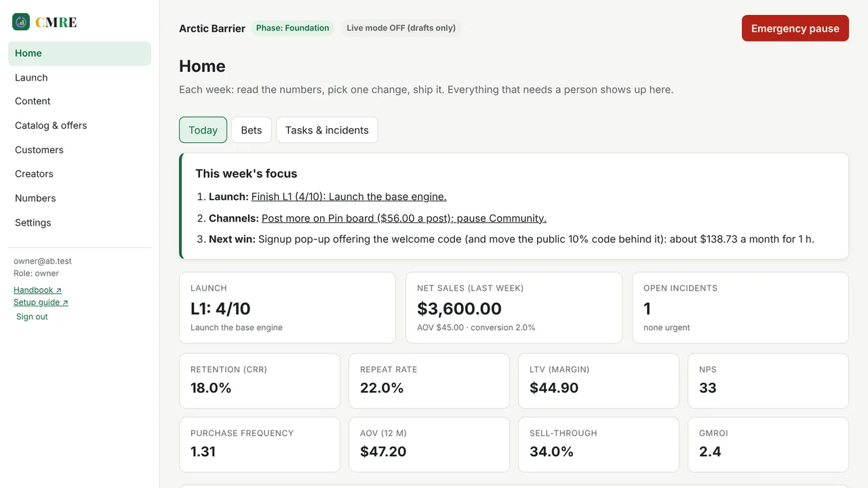View the Numbers section
This screenshot has height=488, width=868.
point(79,198)
